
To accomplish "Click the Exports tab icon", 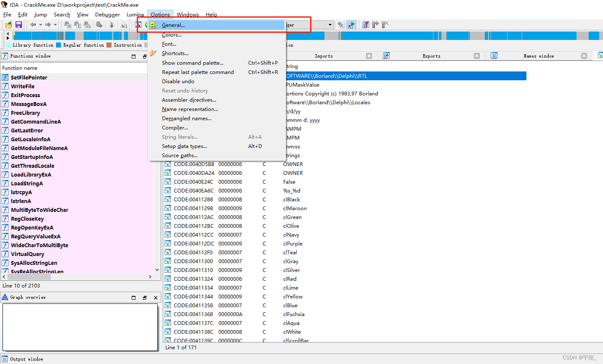I will point(386,56).
